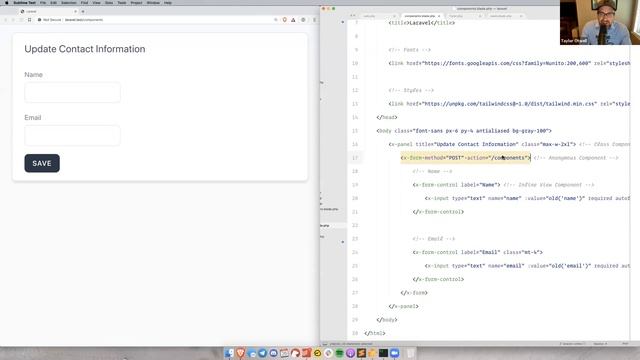Click the tailwind CSS link line in editor
Viewport: 640px width, 360px height.
[509, 104]
